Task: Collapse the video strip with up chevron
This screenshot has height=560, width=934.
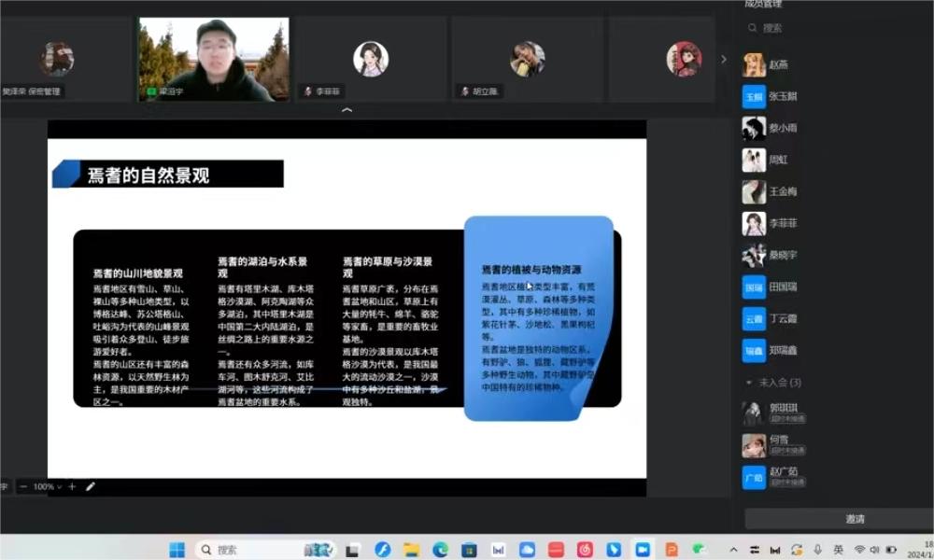Action: click(x=347, y=110)
